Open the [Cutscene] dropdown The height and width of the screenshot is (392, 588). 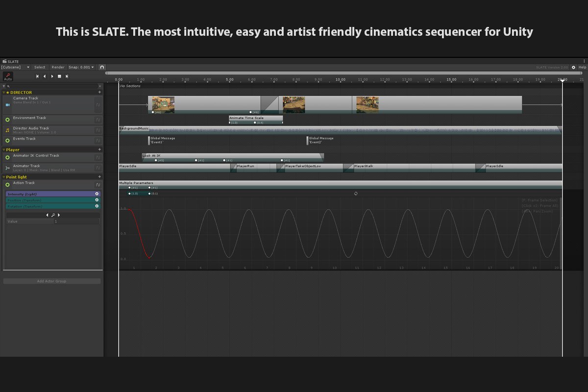(x=15, y=67)
